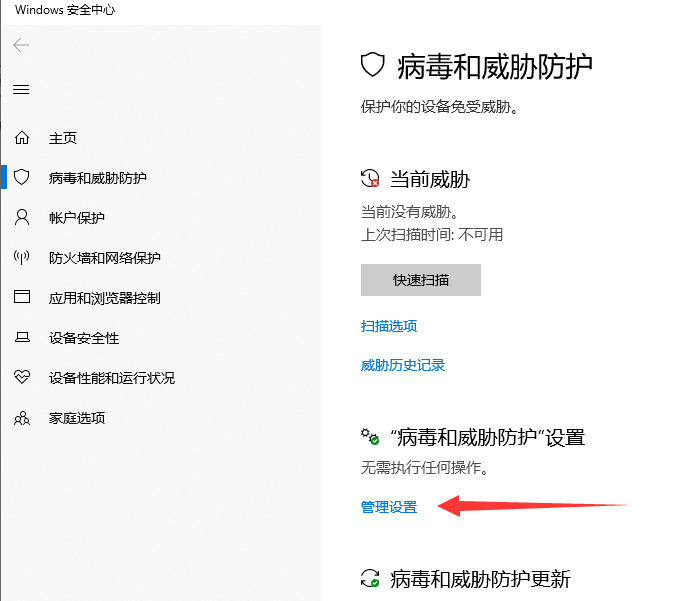
Task: Click the firewall (防火墙和网络保护) signal icon
Action: 22,258
